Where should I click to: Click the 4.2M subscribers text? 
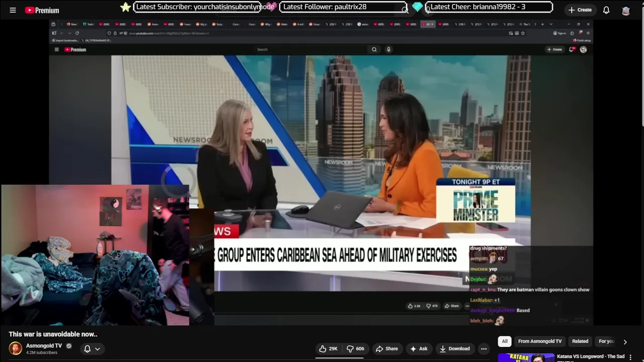(42, 353)
